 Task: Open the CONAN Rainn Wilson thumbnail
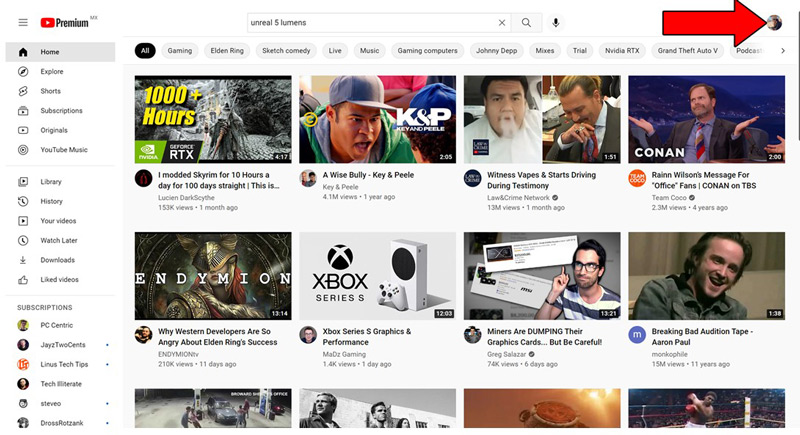tap(707, 119)
